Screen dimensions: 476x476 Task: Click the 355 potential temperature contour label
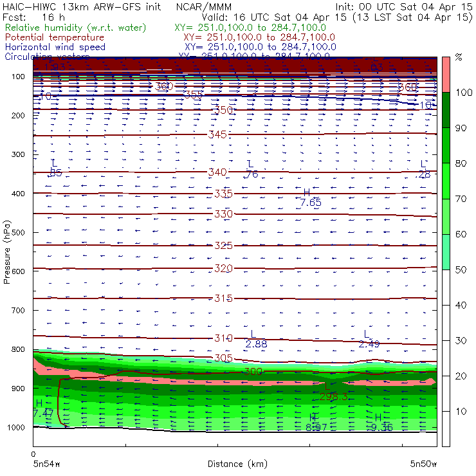pos(194,95)
